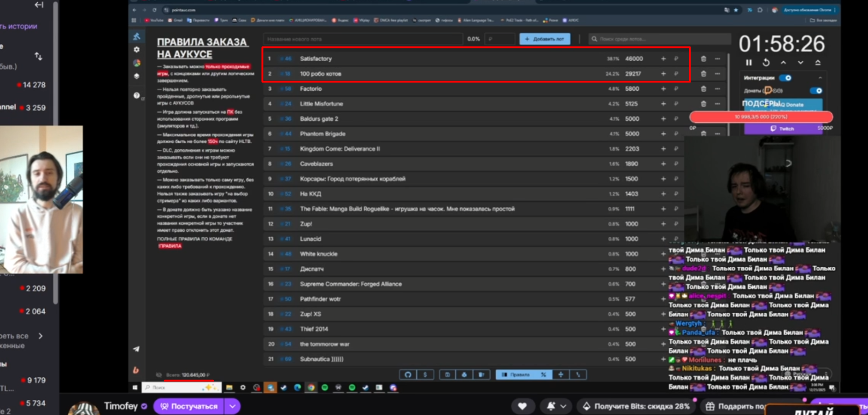The width and height of the screenshot is (868, 415).
Task: Open the help question-mark icon in sidebar
Action: click(x=136, y=95)
